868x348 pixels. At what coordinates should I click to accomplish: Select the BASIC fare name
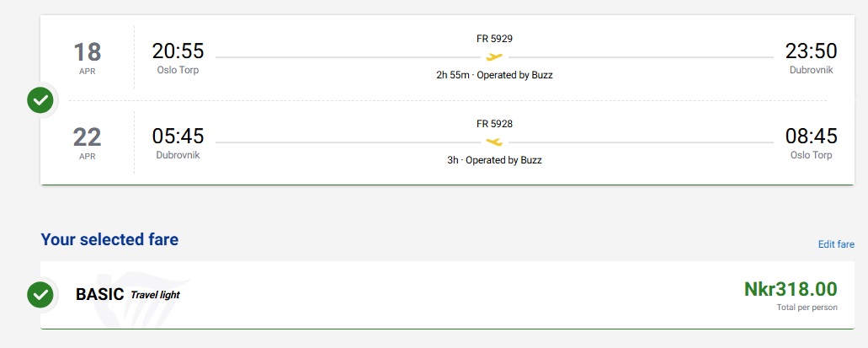pos(100,294)
